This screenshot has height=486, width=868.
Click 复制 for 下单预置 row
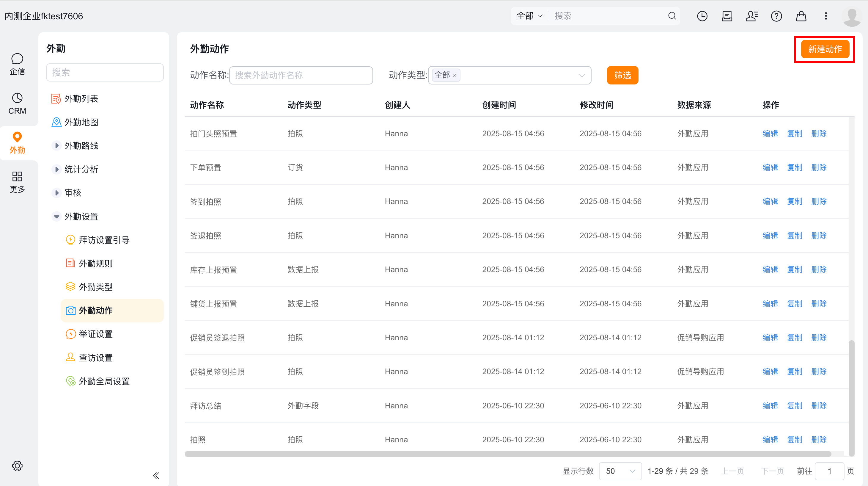coord(795,167)
